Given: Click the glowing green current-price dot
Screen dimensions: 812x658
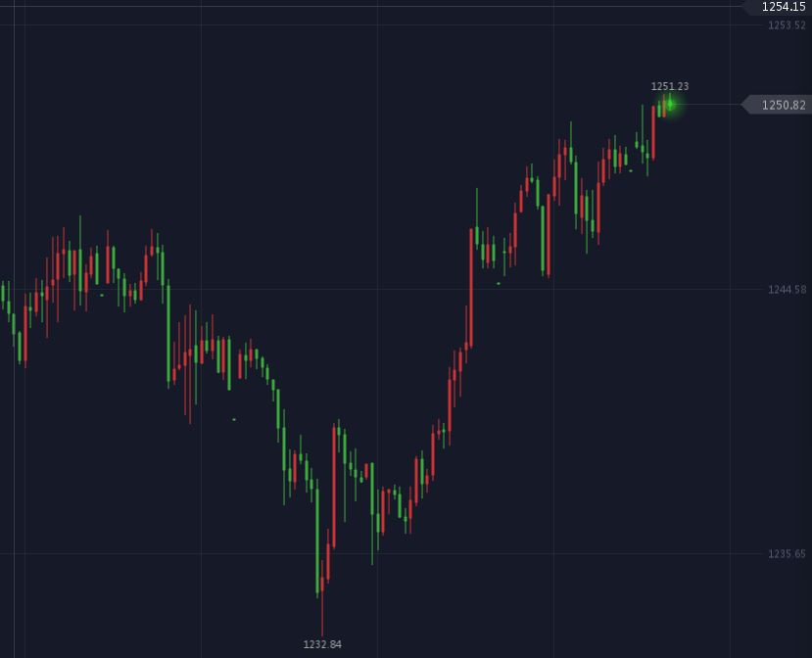Looking at the screenshot, I should [x=670, y=104].
